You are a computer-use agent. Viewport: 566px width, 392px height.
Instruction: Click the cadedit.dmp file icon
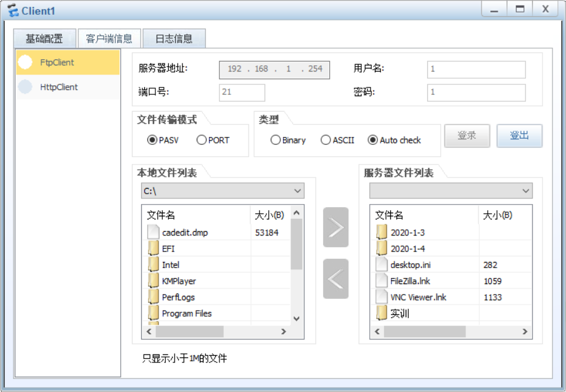[153, 232]
